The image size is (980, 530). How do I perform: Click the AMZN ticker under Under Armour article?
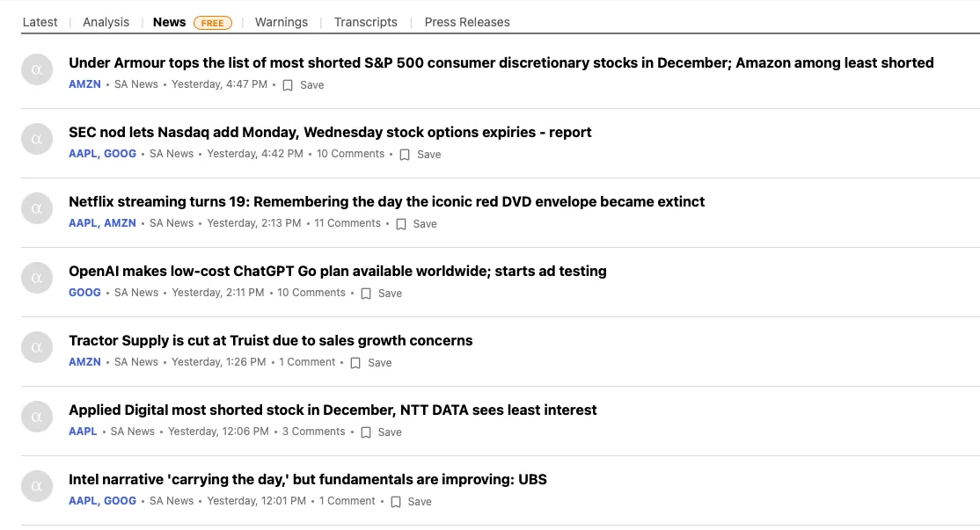pyautogui.click(x=85, y=84)
